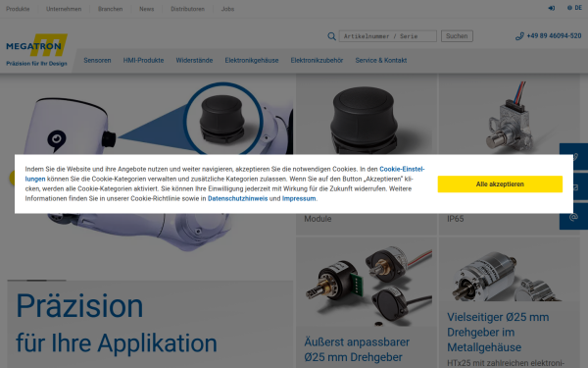Open 'Vielseitiger Ø25 mm Drehgeber im Metallgehäuse' heading
Screen dimensions: 588x368
(498, 332)
